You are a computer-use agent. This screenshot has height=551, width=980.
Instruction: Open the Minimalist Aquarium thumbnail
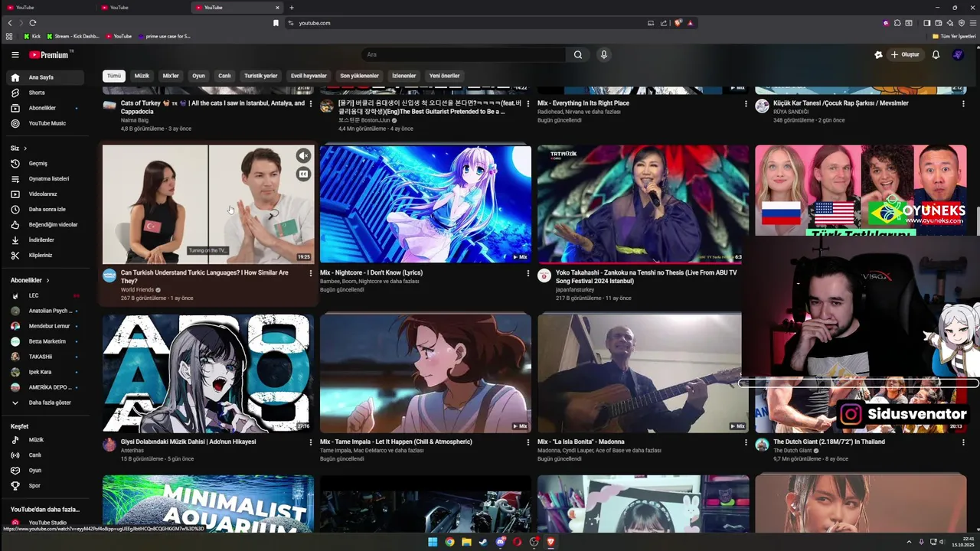[x=207, y=504]
